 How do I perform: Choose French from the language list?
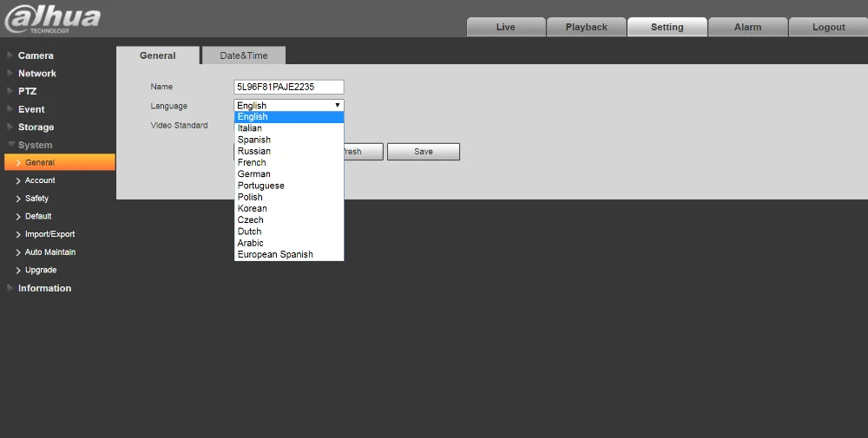[289, 162]
